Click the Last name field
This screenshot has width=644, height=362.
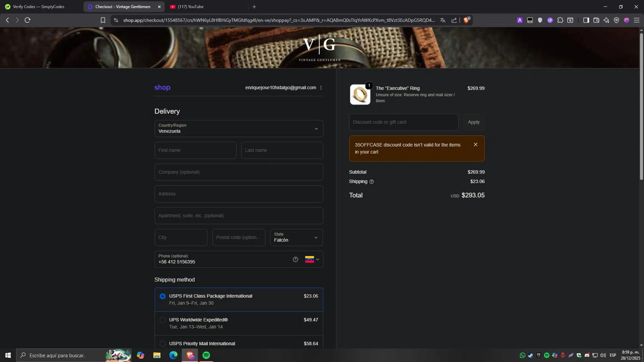(x=282, y=151)
